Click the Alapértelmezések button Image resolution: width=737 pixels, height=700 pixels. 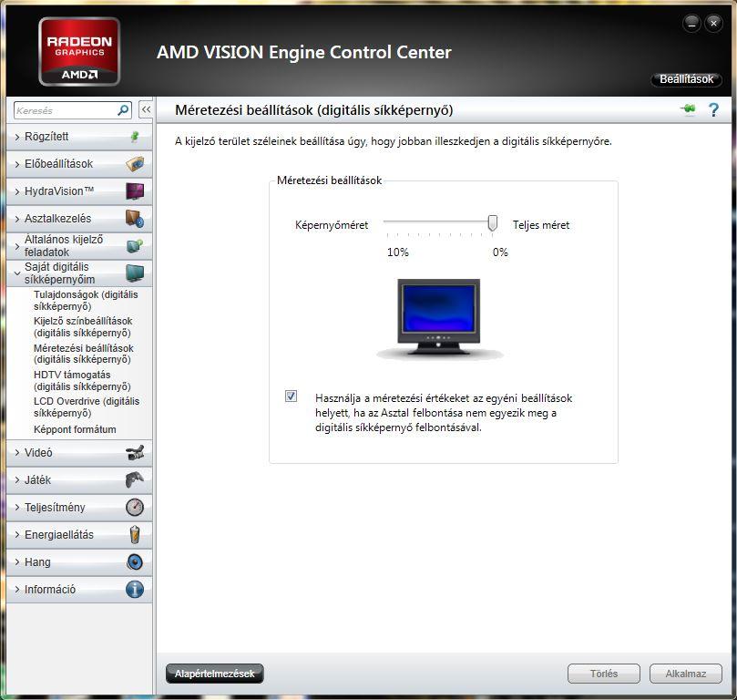[214, 674]
